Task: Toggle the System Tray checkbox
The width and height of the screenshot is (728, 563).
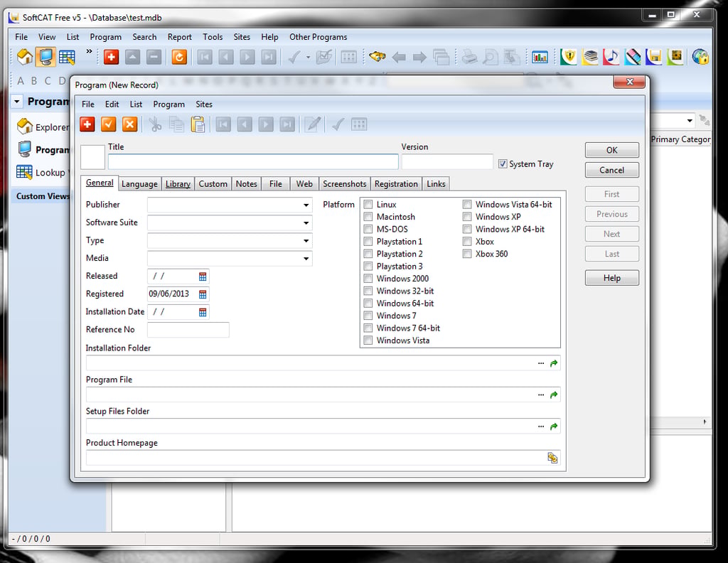Action: pos(503,163)
